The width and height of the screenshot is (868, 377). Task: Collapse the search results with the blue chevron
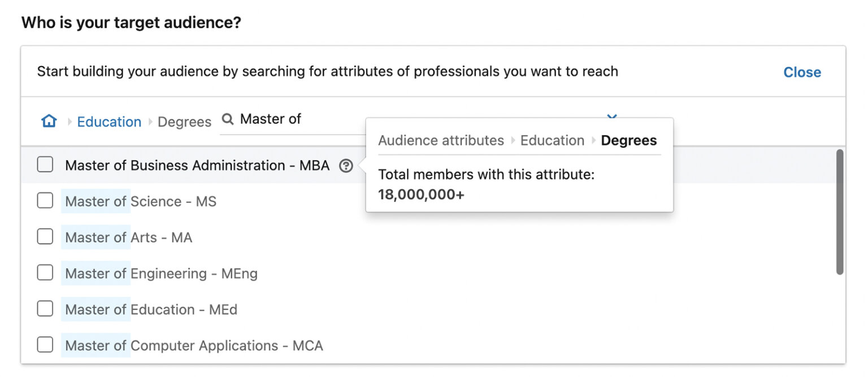(x=611, y=117)
